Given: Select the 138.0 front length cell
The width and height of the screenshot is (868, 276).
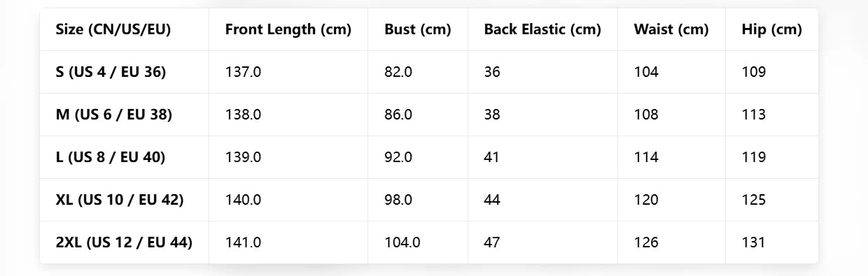Looking at the screenshot, I should click(x=244, y=115).
